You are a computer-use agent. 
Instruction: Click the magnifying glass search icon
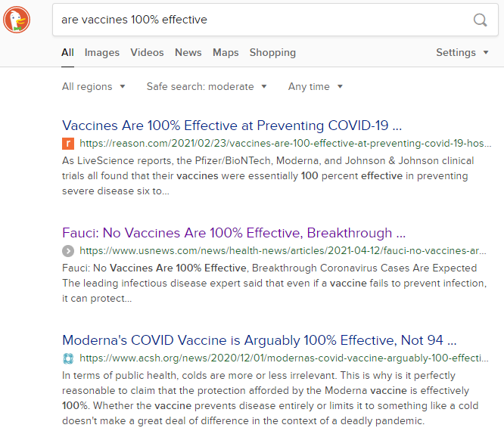[481, 20]
